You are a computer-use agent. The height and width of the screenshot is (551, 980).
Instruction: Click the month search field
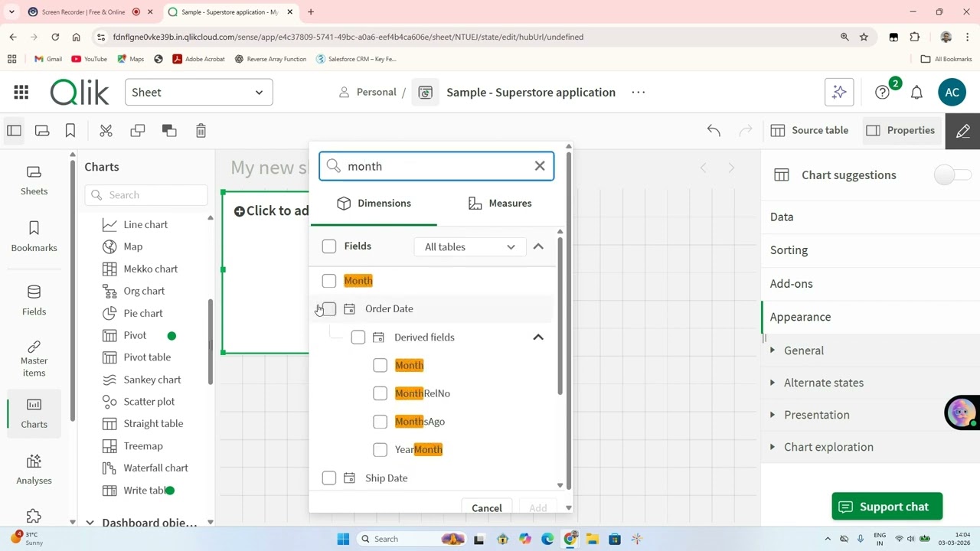click(436, 166)
